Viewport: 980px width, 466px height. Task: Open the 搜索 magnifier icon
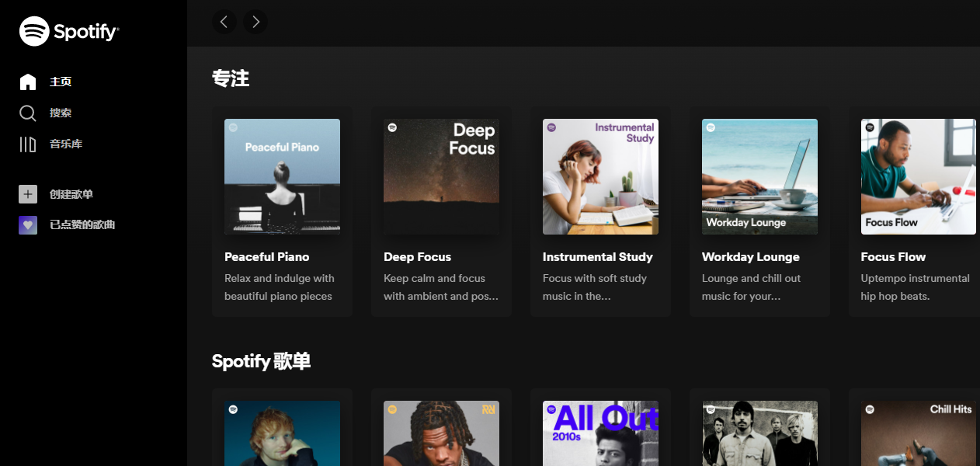[28, 113]
